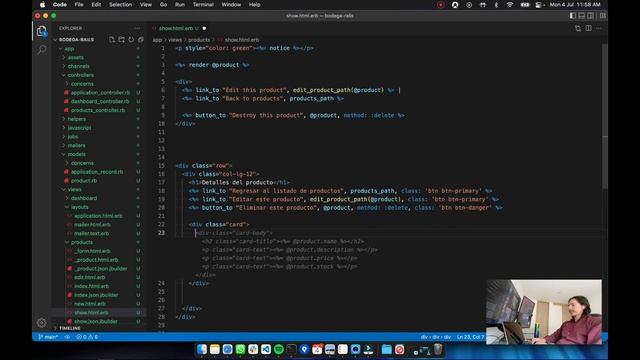Open the Search view in activity bar
640x360 pixels.
(x=41, y=50)
